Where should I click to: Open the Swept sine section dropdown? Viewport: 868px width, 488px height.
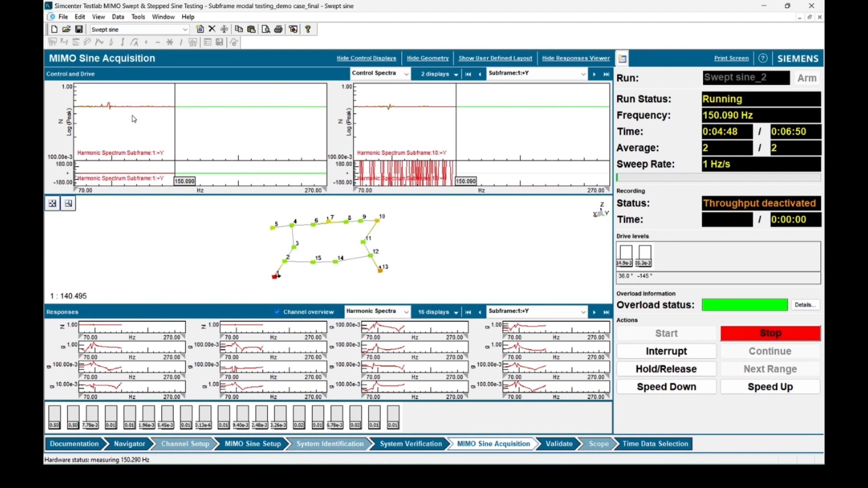tap(185, 29)
